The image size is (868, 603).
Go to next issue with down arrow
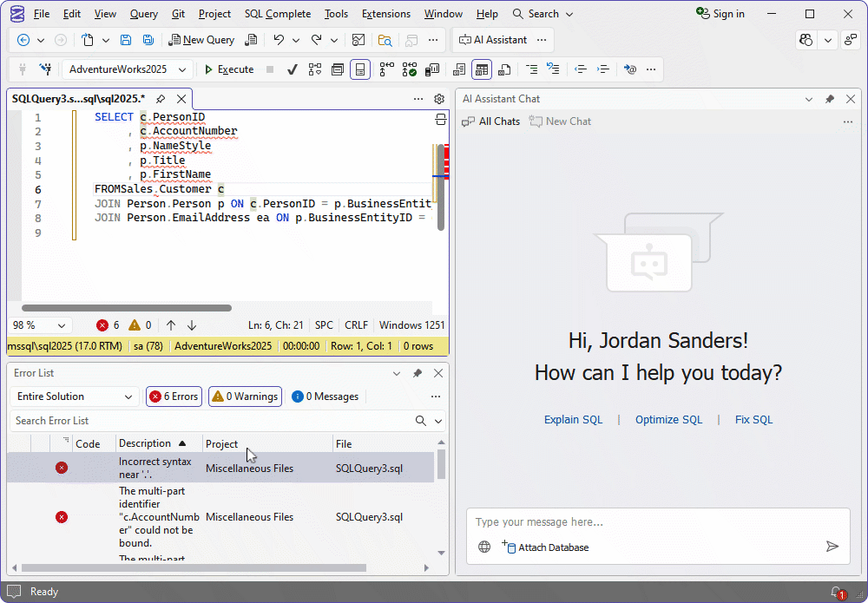[192, 325]
